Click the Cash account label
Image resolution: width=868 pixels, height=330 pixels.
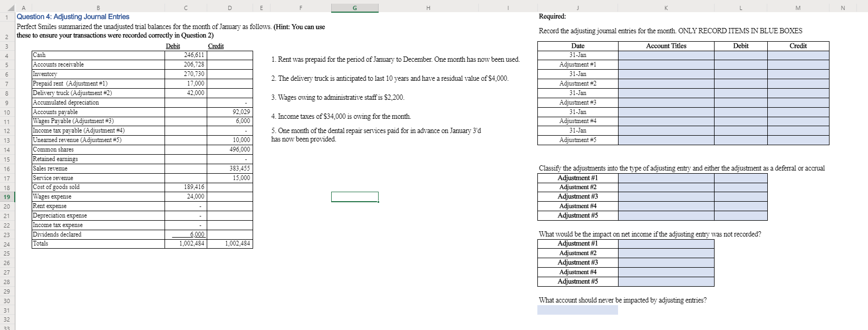point(39,55)
